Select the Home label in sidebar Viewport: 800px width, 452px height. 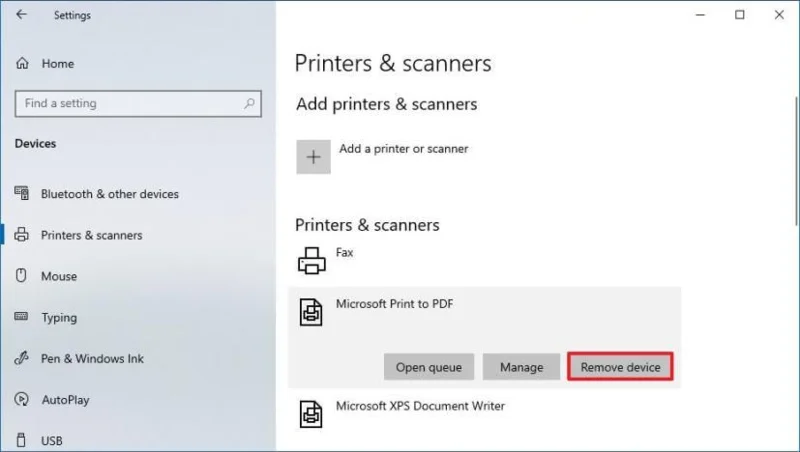click(x=58, y=64)
